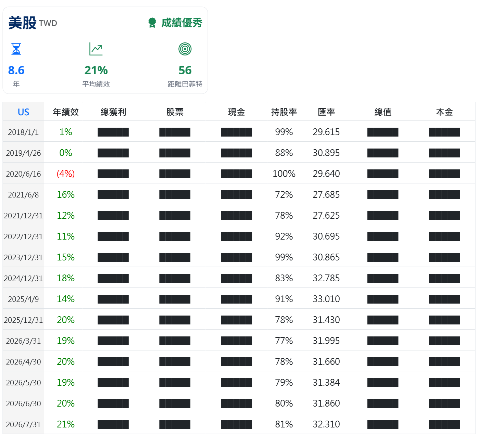This screenshot has width=478, height=448.
Task: Click the chart average performance icon
Action: (x=96, y=49)
